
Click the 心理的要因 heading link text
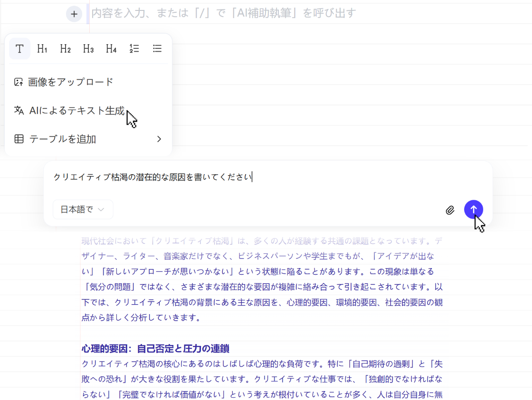click(155, 348)
